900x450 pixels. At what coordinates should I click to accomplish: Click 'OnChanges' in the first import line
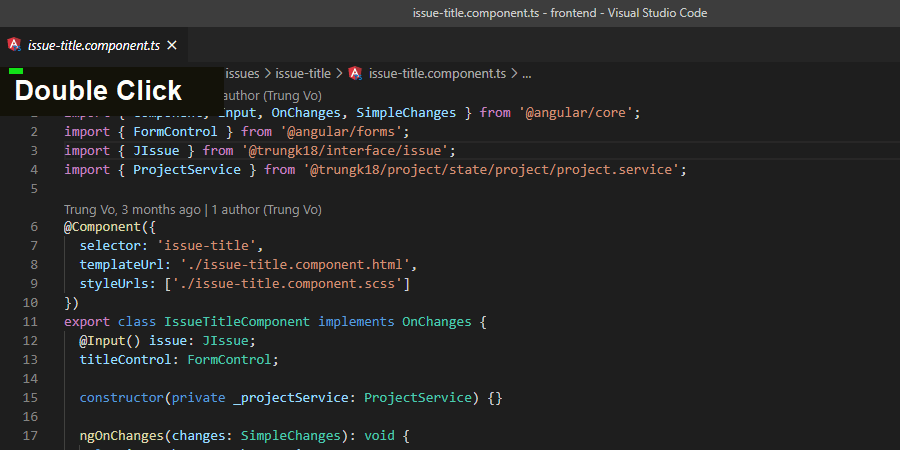[307, 113]
